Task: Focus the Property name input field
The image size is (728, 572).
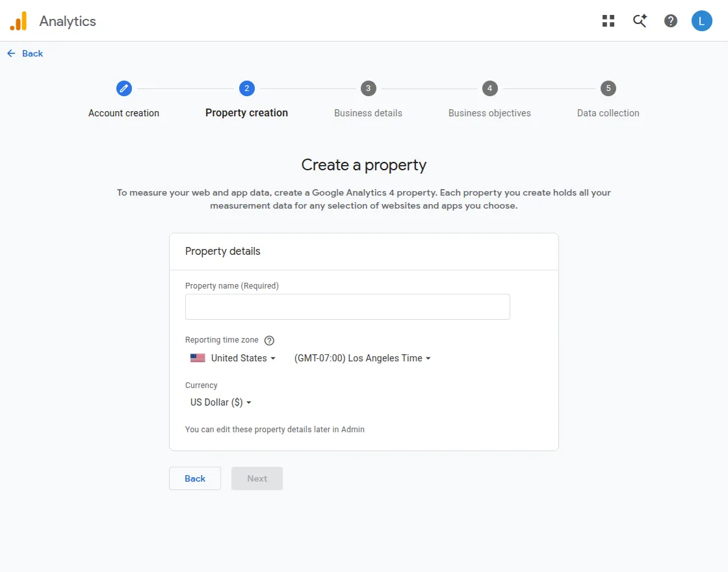Action: pos(347,306)
